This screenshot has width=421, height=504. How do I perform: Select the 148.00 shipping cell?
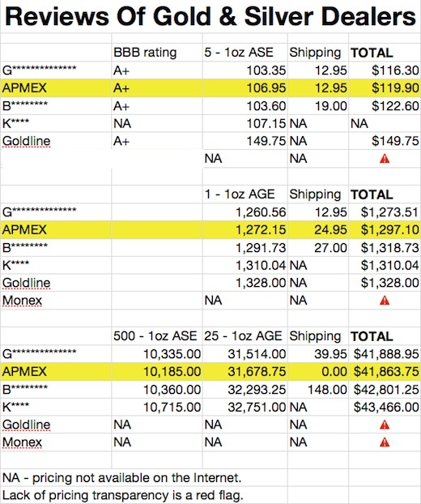318,390
